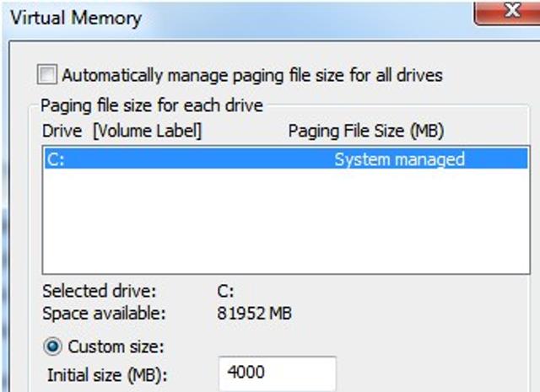Click the 'Paging File Size (MB)' column heading
The width and height of the screenshot is (540, 392).
click(x=365, y=132)
